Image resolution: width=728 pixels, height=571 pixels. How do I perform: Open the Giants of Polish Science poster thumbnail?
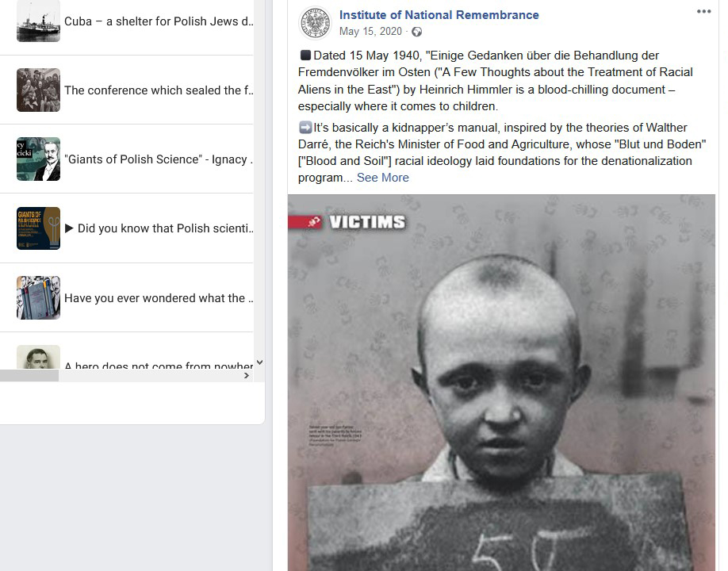(39, 228)
